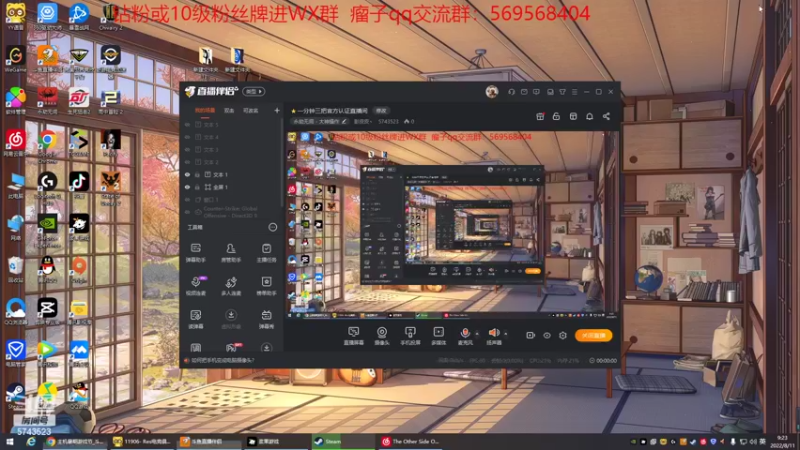Screen dimensions: 800x450
Task: Click the user avatar in title bar
Action: tap(492, 91)
